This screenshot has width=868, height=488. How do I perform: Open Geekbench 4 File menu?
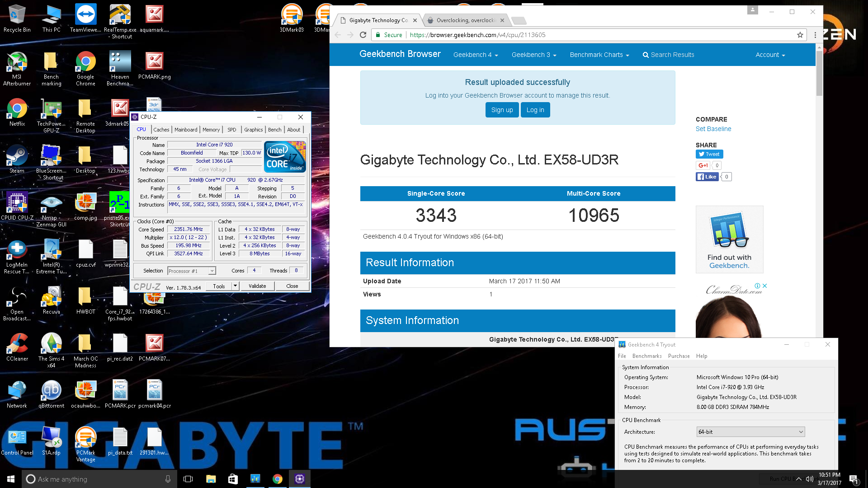pos(622,356)
